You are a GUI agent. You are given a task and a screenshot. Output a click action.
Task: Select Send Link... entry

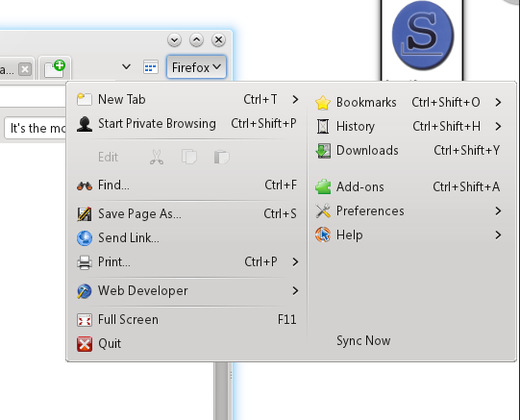coord(187,238)
